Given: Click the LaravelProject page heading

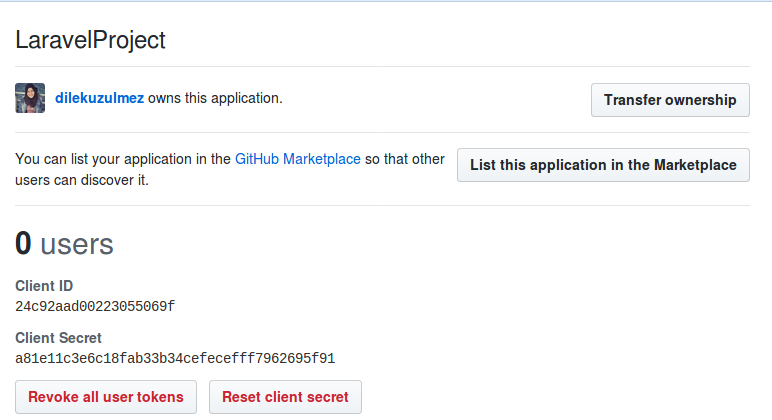Looking at the screenshot, I should pos(91,40).
